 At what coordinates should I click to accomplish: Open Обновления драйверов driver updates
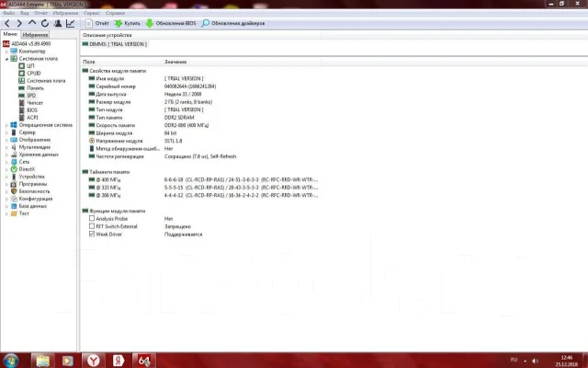click(x=232, y=23)
